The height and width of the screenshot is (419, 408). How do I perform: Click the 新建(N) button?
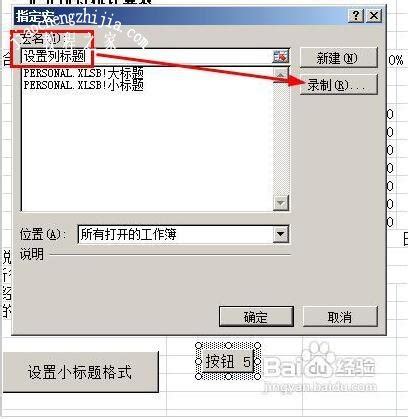339,58
